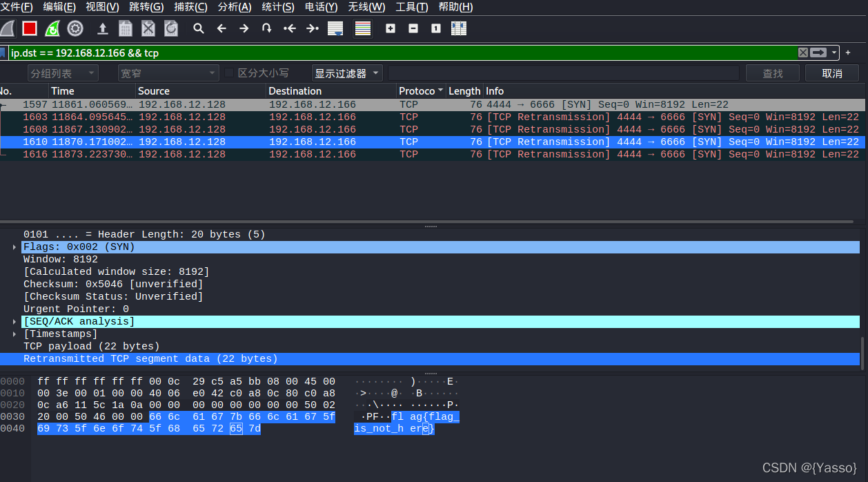868x482 pixels.
Task: Jump to last packet icon
Action: [x=313, y=28]
